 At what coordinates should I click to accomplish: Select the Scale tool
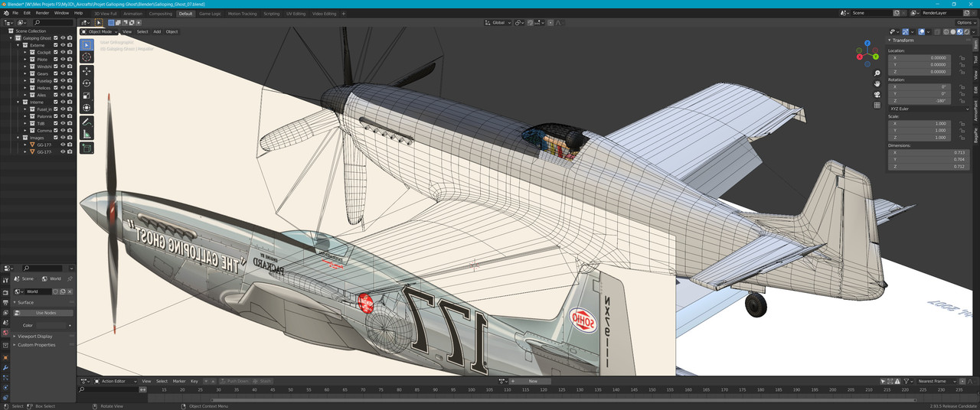pos(87,96)
